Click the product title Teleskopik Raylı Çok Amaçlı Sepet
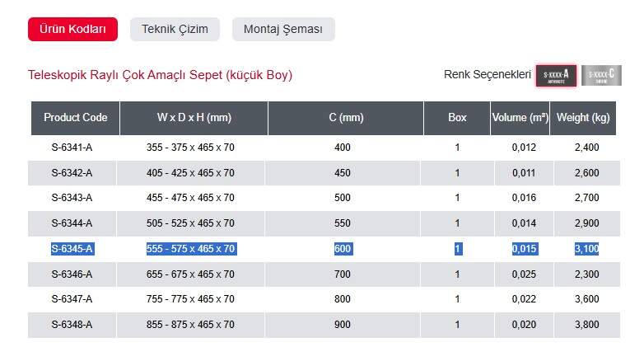This screenshot has width=644, height=361. click(x=161, y=75)
